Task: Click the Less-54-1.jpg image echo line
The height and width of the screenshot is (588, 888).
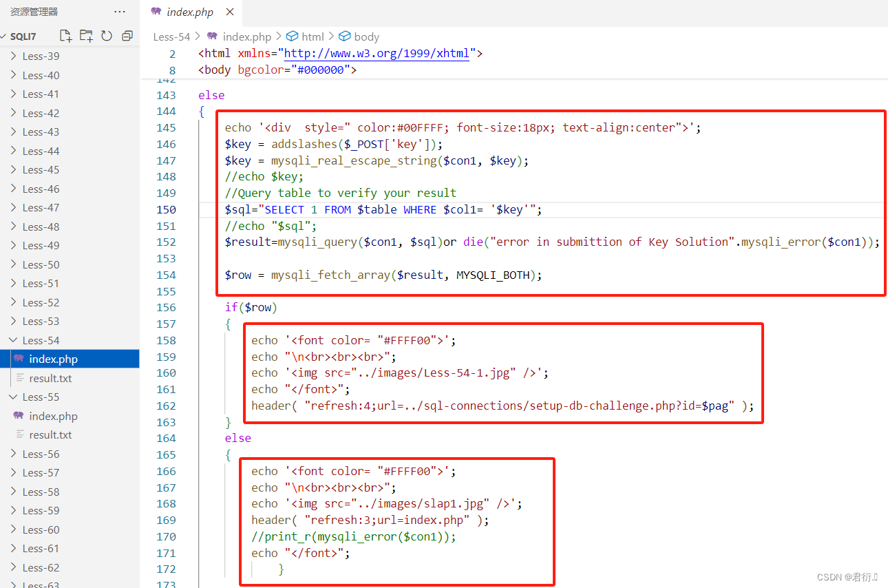Action: (400, 373)
